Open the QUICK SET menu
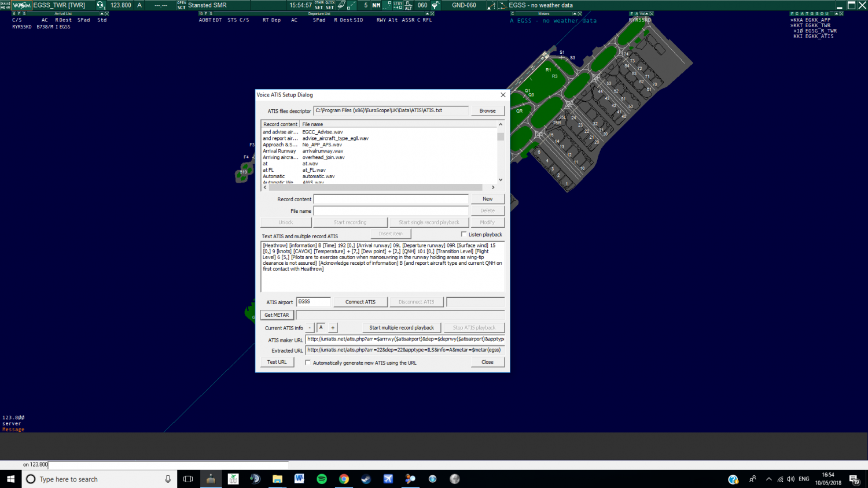 point(330,5)
